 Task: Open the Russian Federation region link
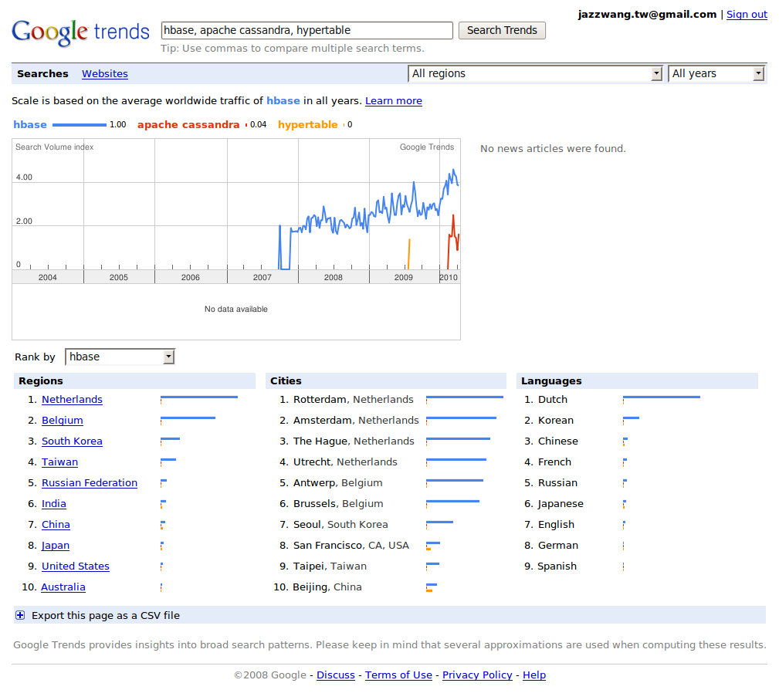(90, 483)
